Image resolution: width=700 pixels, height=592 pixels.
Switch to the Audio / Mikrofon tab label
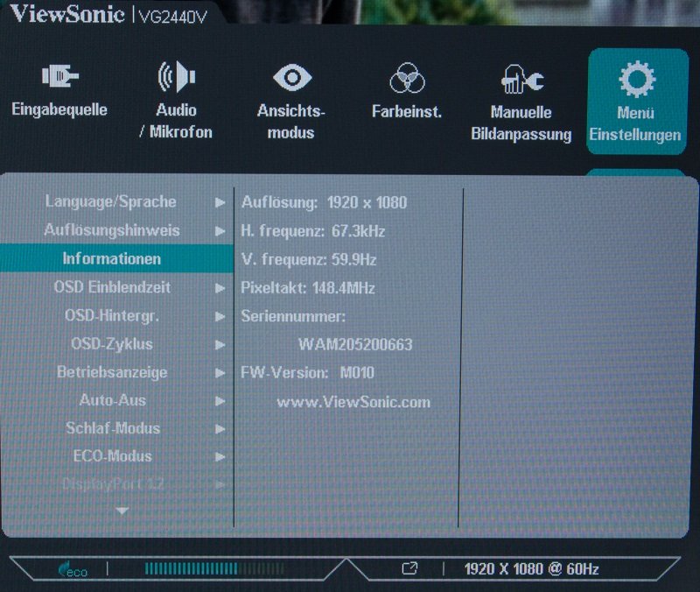[176, 121]
